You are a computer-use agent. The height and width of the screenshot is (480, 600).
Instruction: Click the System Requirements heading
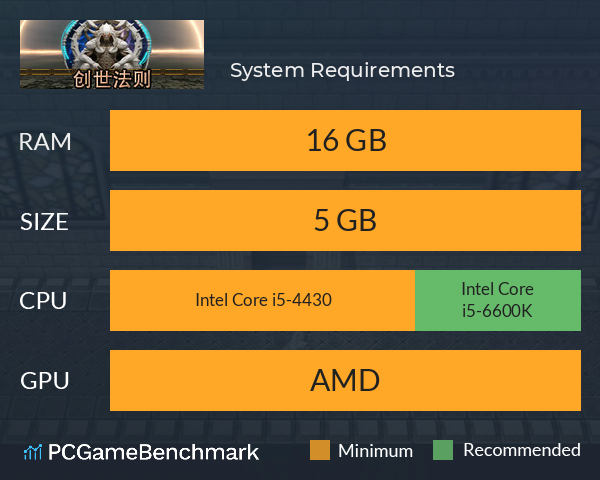point(342,71)
